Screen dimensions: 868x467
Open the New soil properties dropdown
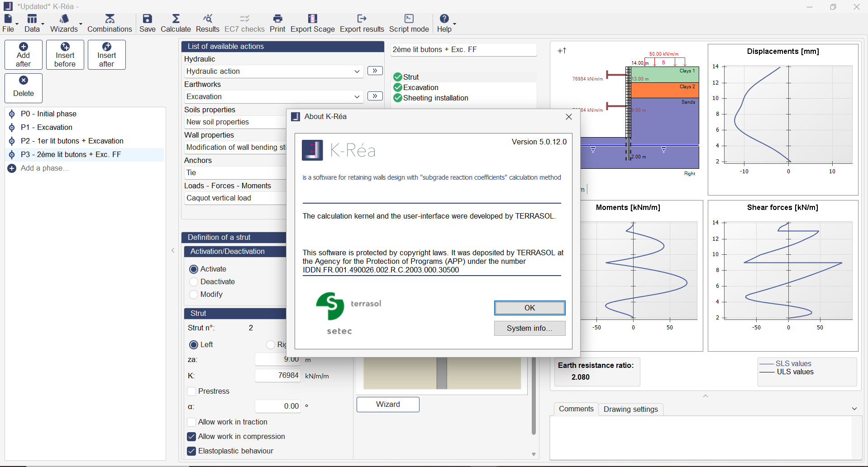click(x=235, y=122)
